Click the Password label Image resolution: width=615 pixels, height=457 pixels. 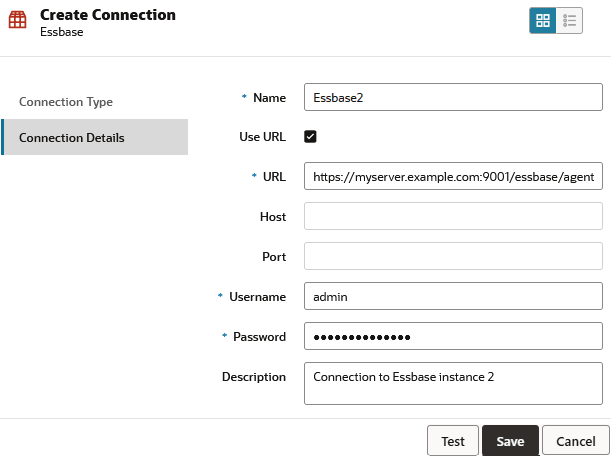(259, 337)
